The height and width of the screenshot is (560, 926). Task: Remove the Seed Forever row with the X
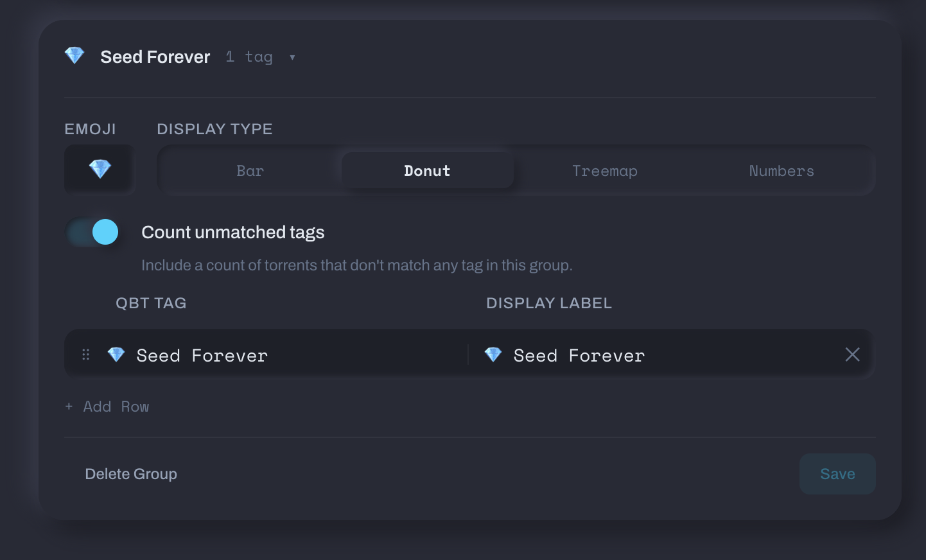coord(852,354)
